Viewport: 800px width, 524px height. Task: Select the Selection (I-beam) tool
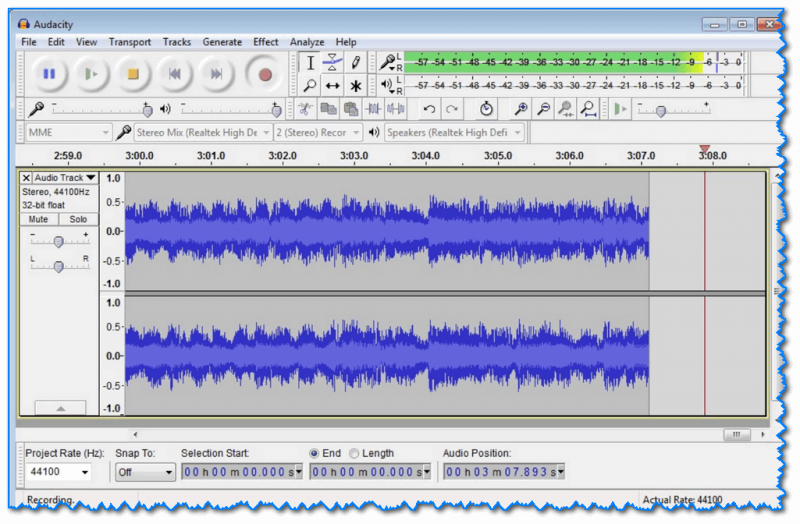click(310, 63)
